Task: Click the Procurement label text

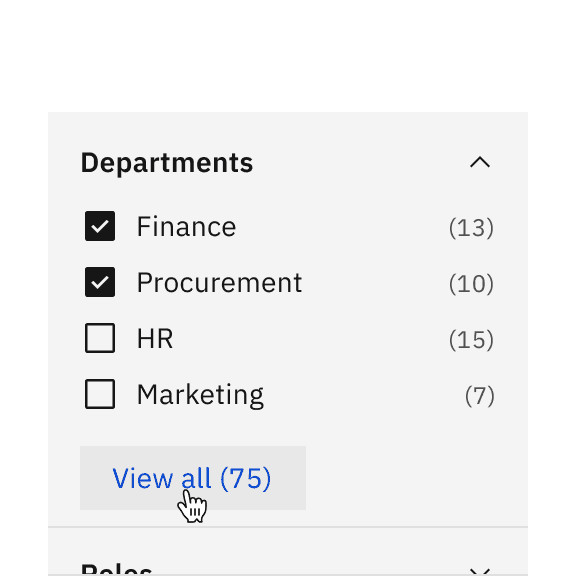Action: tap(219, 283)
